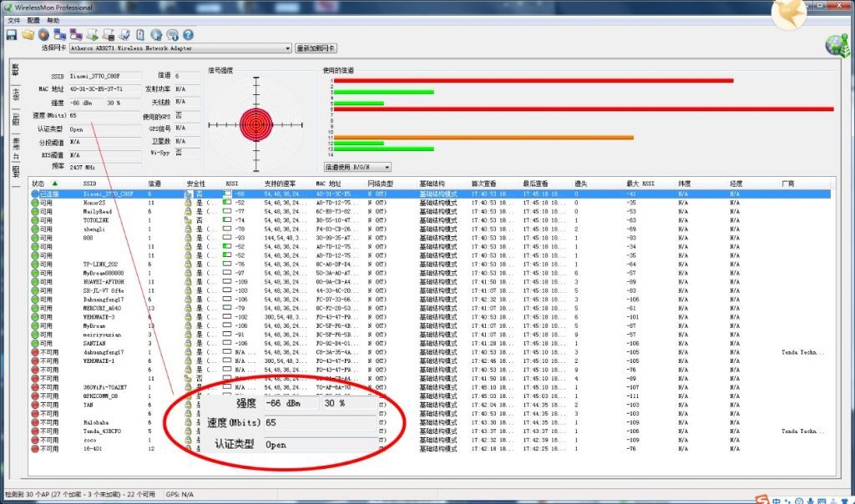This screenshot has width=855, height=504.
Task: Click the RSSI column header
Action: [x=232, y=184]
